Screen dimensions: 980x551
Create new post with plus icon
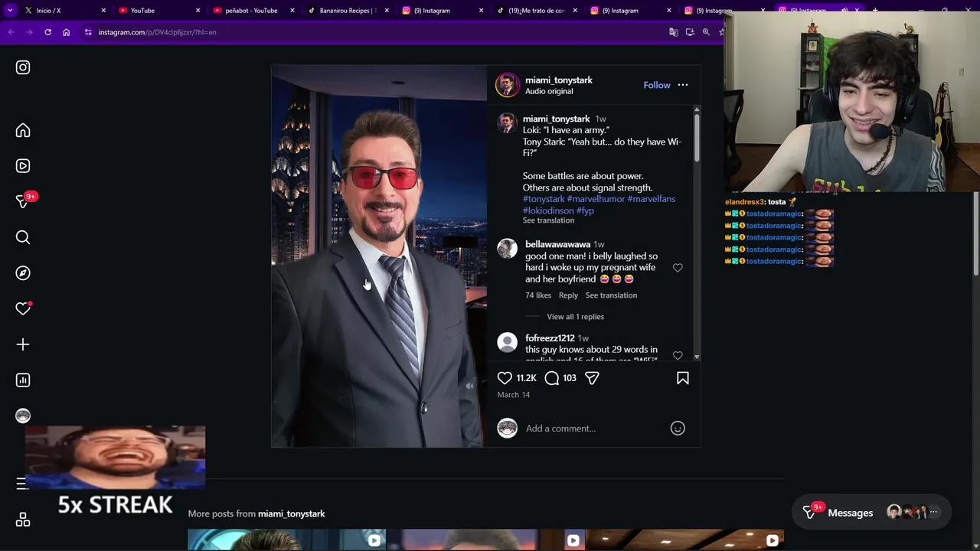point(23,344)
